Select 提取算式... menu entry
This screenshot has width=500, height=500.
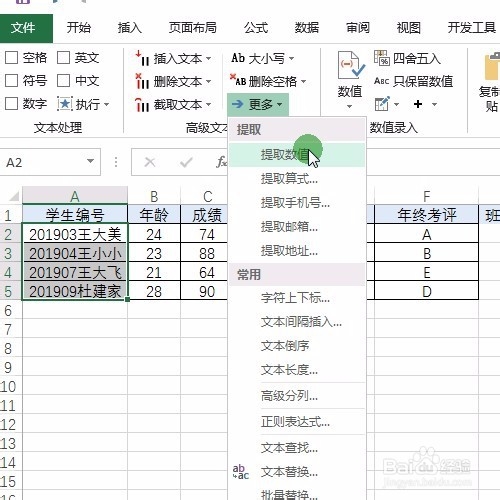[297, 179]
